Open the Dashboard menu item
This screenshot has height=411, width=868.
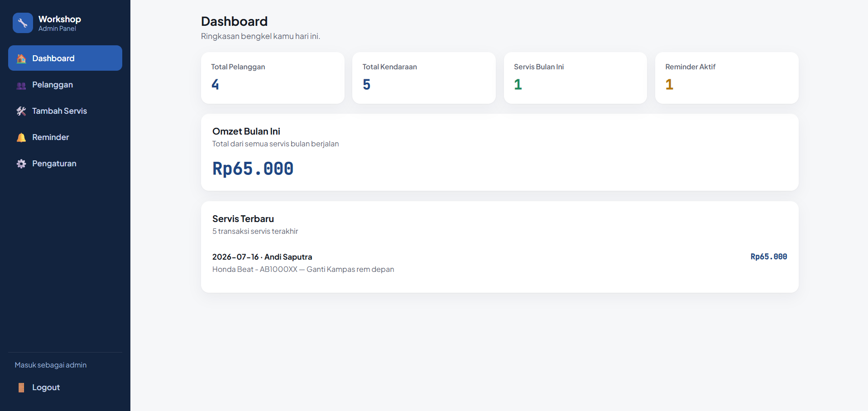(x=65, y=58)
